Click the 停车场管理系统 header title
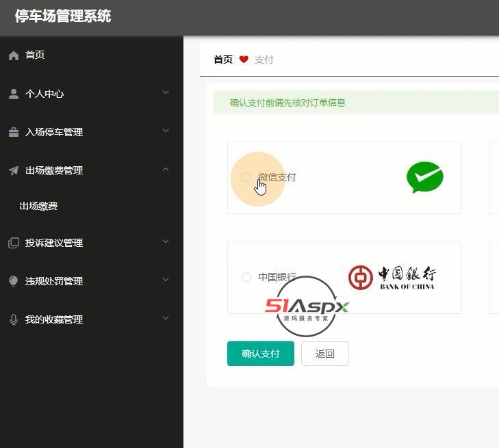 (x=63, y=16)
